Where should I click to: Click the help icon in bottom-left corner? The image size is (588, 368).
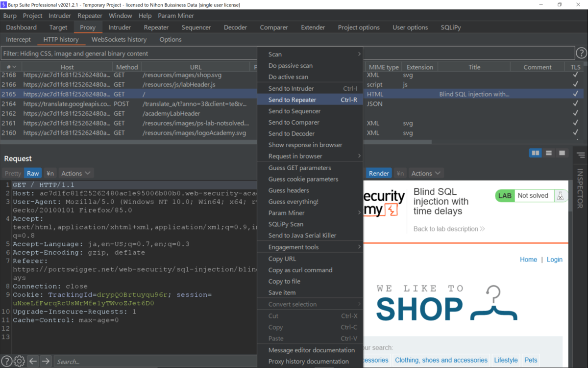click(6, 361)
